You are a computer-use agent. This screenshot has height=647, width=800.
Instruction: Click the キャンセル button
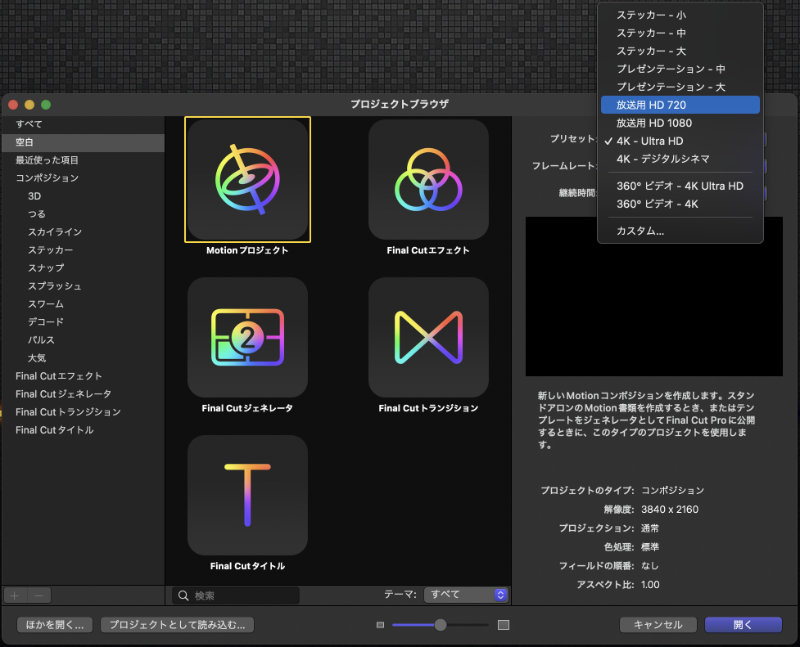click(658, 624)
